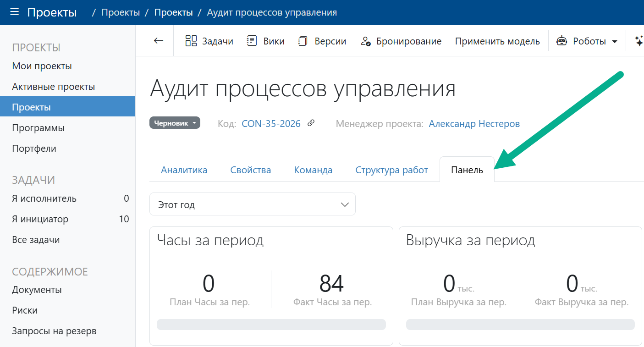
Task: Click the back arrow in the toolbar
Action: coord(159,41)
